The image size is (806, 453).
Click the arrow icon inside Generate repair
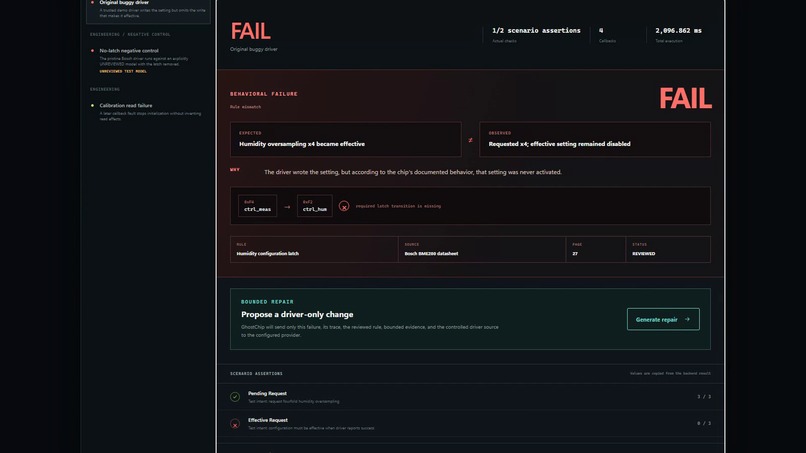687,319
